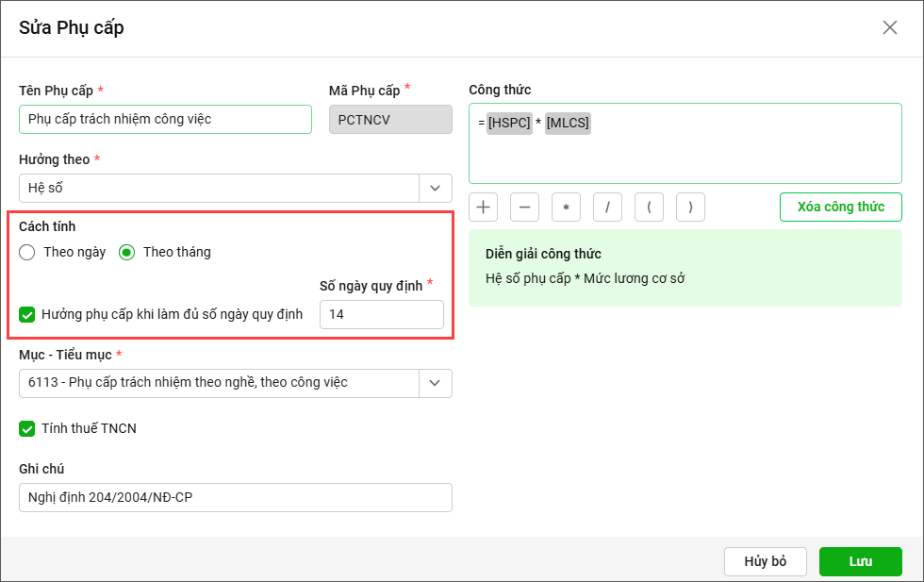Insert plus operator into formula
Image resolution: width=924 pixels, height=582 pixels.
click(483, 207)
